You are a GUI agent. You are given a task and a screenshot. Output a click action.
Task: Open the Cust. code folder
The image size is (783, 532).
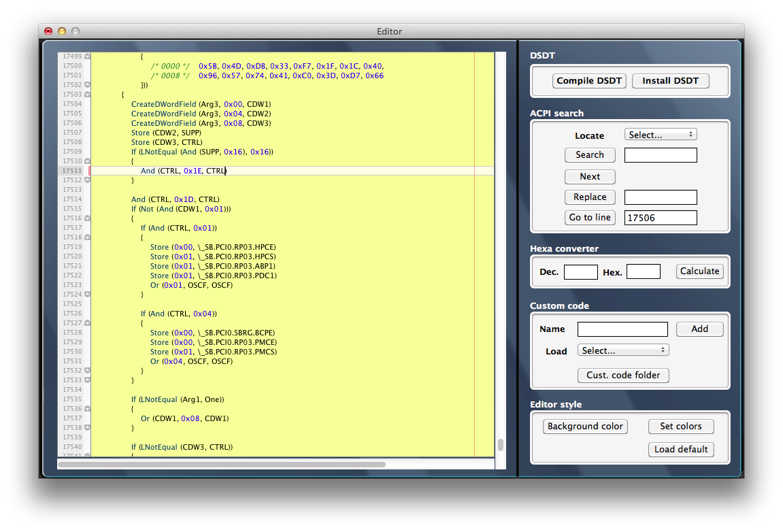click(623, 376)
